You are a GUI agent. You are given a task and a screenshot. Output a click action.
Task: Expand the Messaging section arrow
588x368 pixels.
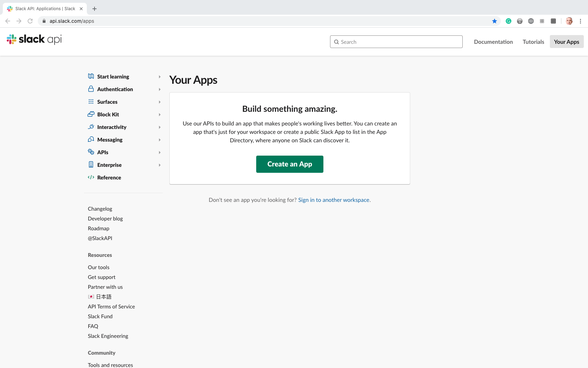click(x=160, y=140)
